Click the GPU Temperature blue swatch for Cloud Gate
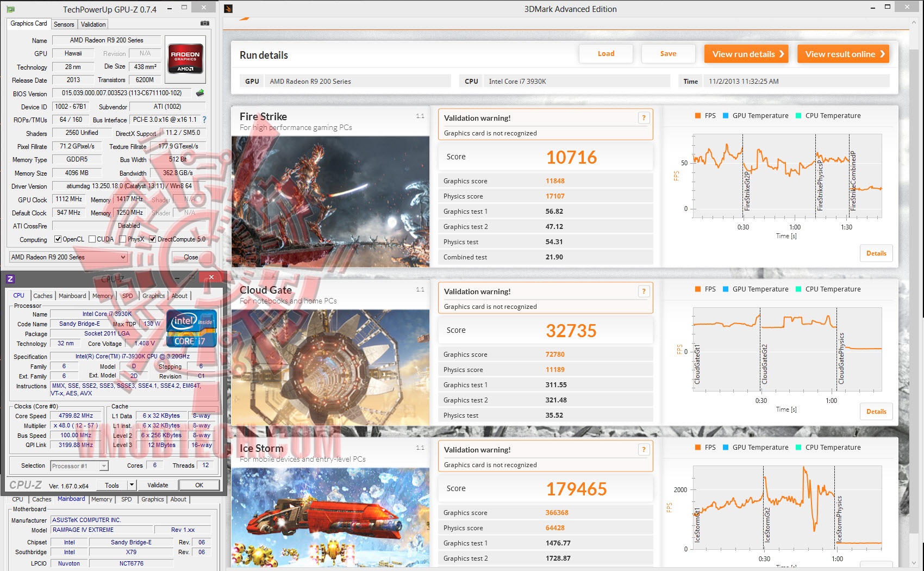This screenshot has width=924, height=571. 726,289
